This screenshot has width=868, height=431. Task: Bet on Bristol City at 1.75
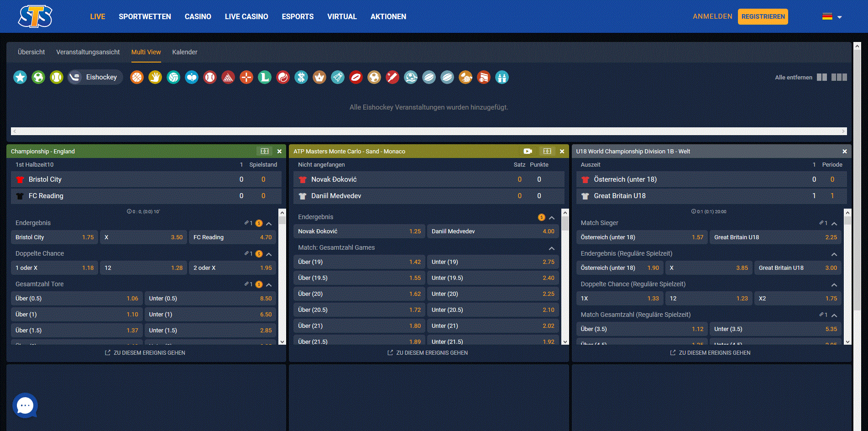(54, 237)
